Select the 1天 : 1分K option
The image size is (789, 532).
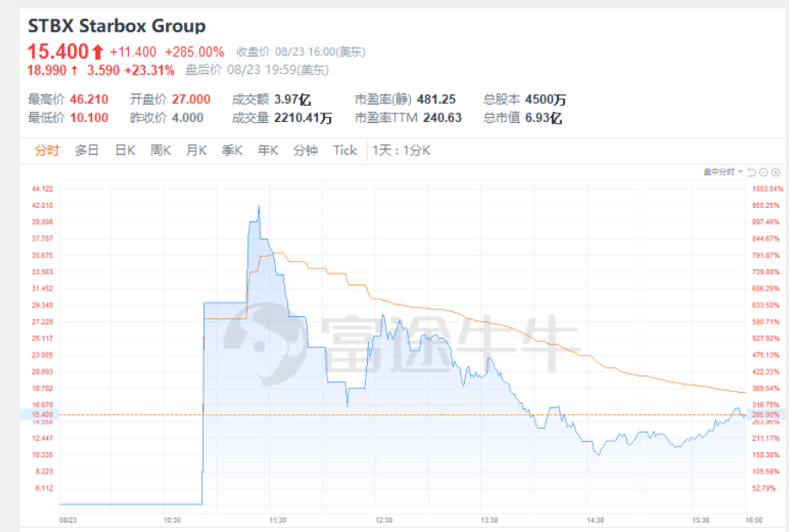(x=401, y=150)
